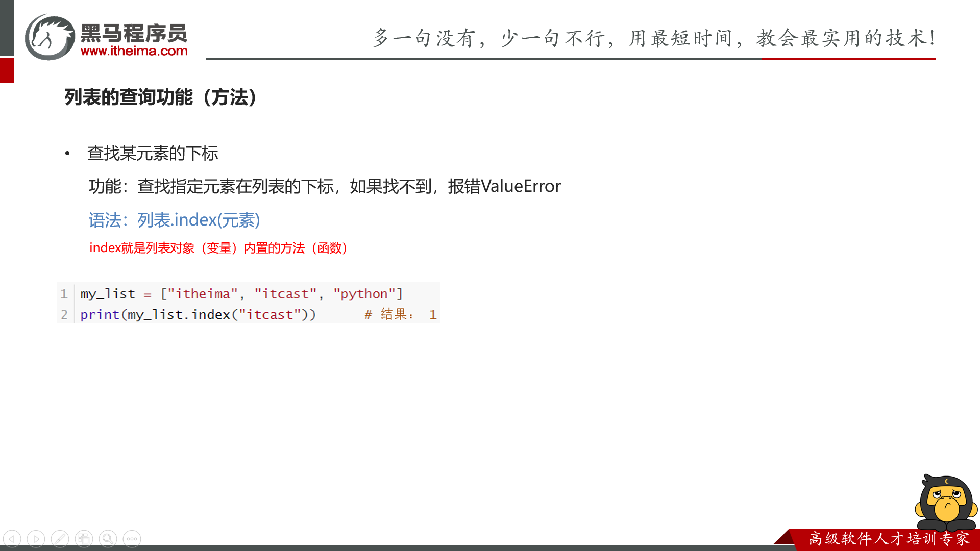The image size is (980, 551).
Task: Select slide title 列表的查询功能（方法）
Action: (x=161, y=97)
